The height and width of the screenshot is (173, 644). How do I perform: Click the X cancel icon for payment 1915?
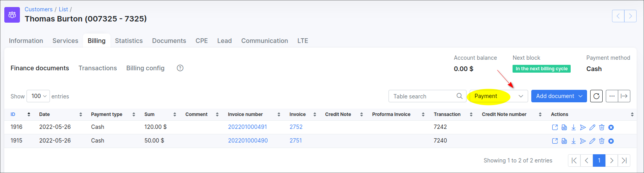tap(611, 141)
